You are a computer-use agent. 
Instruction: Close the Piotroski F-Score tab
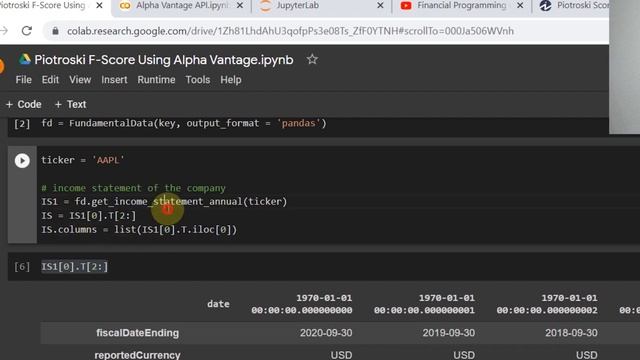click(99, 5)
